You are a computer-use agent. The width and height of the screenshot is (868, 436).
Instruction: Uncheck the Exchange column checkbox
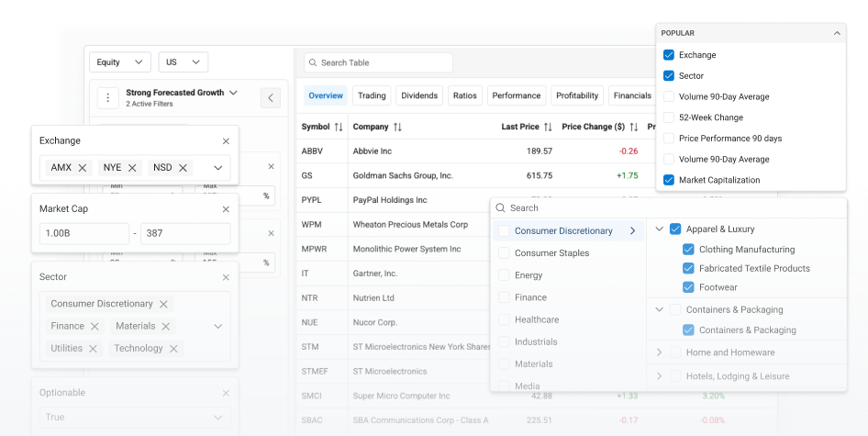tap(669, 55)
